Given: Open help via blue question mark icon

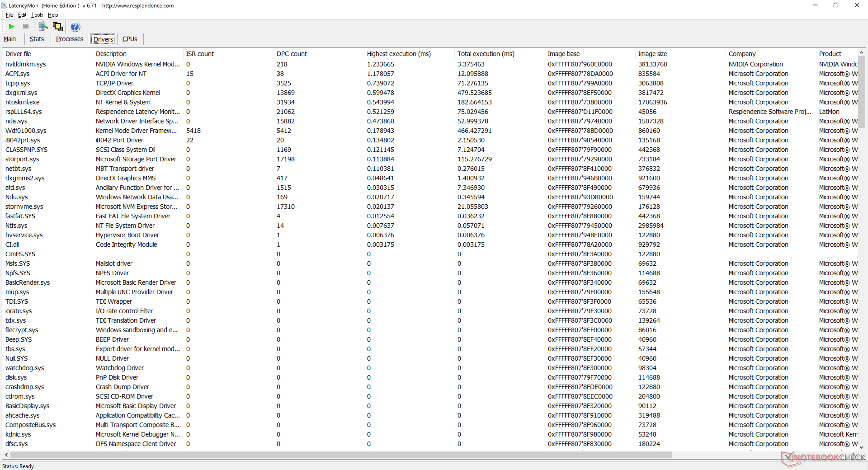Looking at the screenshot, I should tap(75, 27).
